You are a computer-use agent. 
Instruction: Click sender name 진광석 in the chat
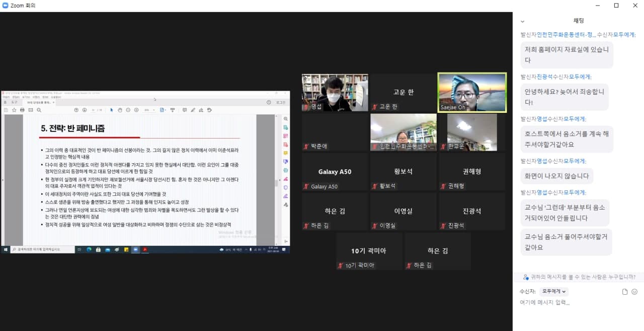pyautogui.click(x=544, y=77)
